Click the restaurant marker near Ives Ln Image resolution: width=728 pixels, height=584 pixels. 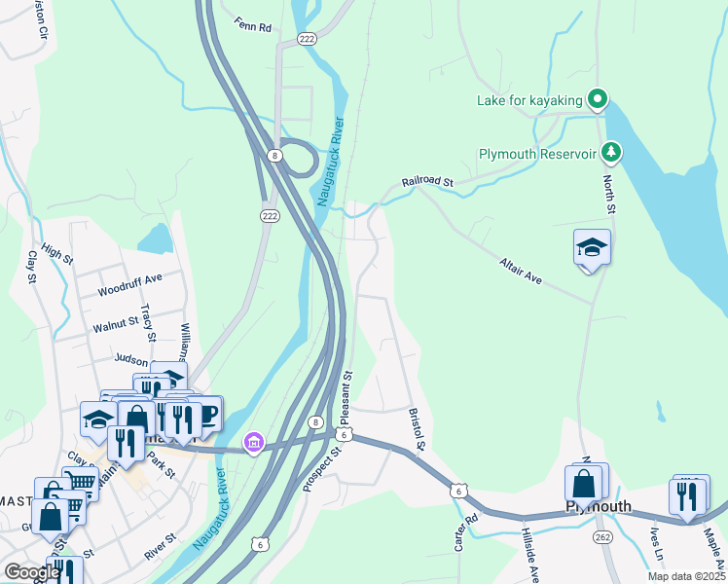tap(687, 498)
